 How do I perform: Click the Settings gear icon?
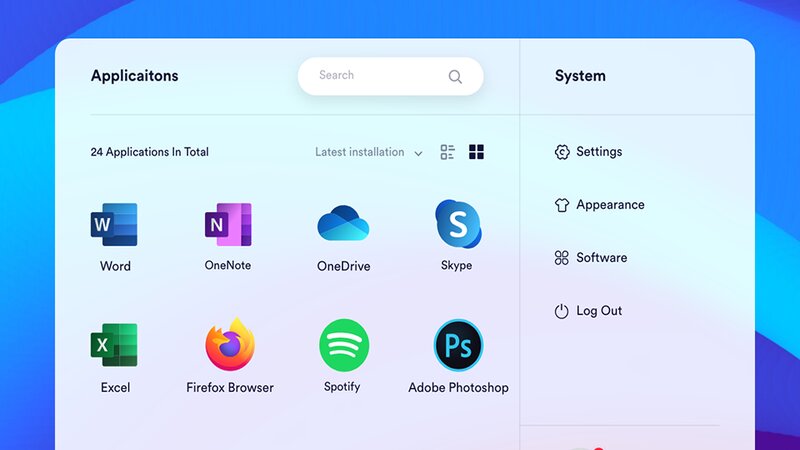[x=562, y=152]
